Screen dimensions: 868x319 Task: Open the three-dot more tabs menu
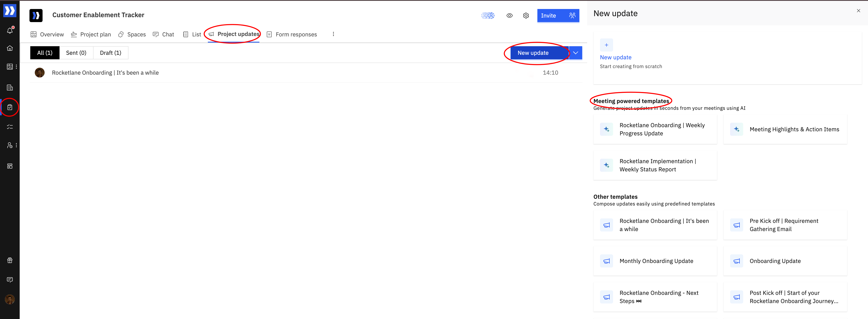(x=333, y=34)
